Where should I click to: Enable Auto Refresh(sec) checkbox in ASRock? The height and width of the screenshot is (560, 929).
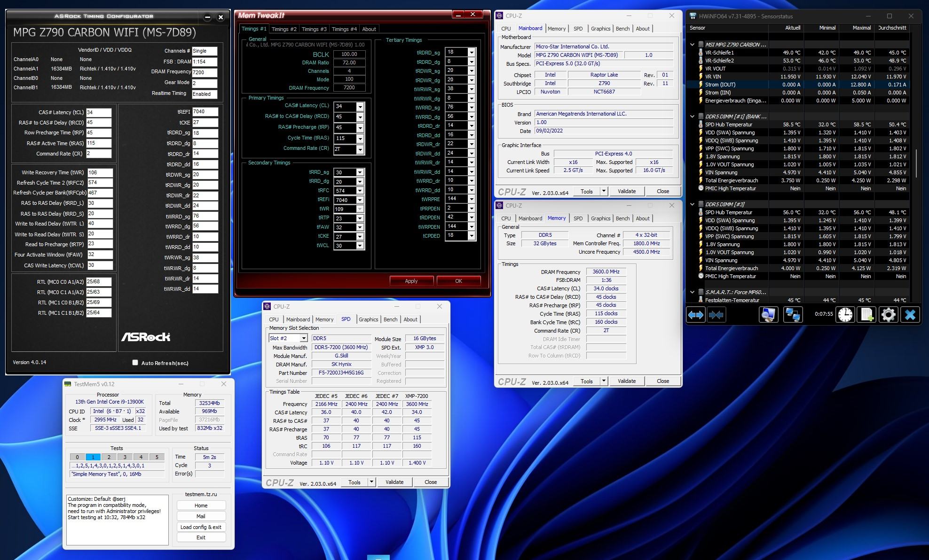[x=135, y=363]
